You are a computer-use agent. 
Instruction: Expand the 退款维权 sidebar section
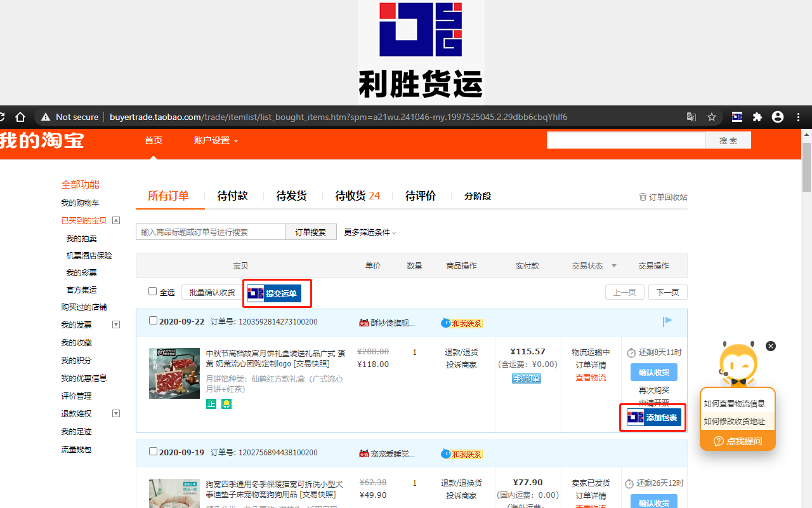pyautogui.click(x=116, y=413)
